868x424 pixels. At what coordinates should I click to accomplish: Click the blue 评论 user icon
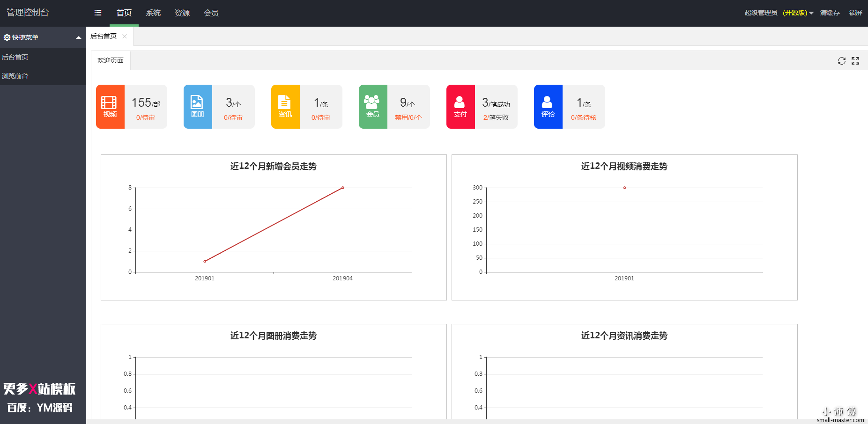coord(547,102)
